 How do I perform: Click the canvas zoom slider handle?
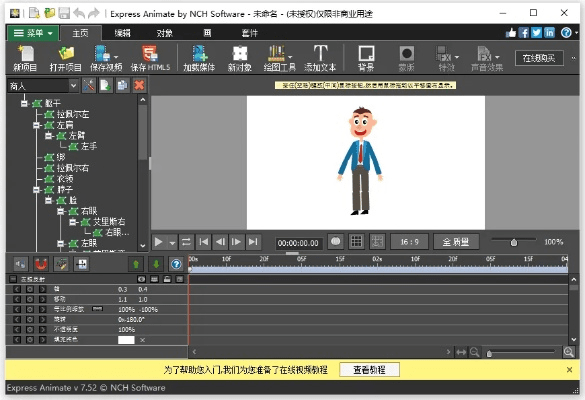[514, 243]
